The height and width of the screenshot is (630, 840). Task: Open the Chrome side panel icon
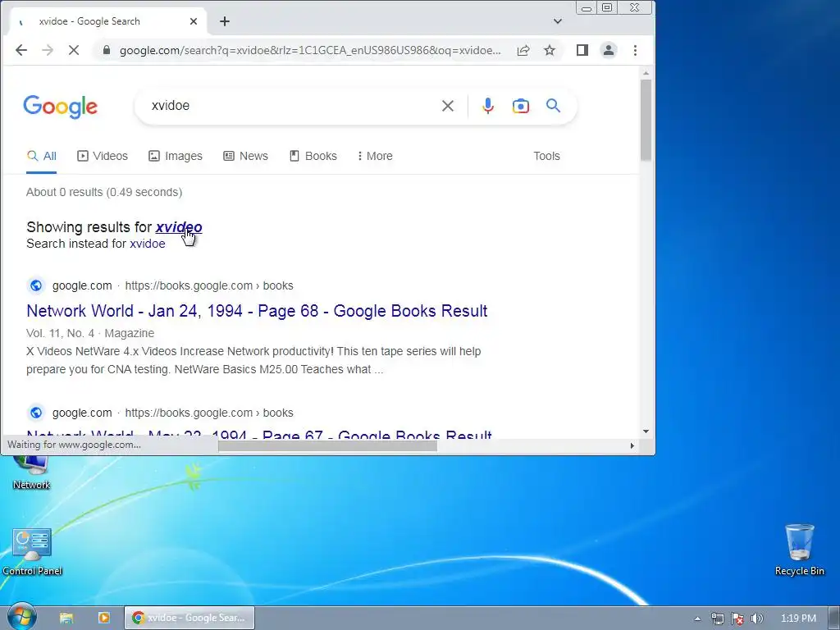pyautogui.click(x=582, y=50)
